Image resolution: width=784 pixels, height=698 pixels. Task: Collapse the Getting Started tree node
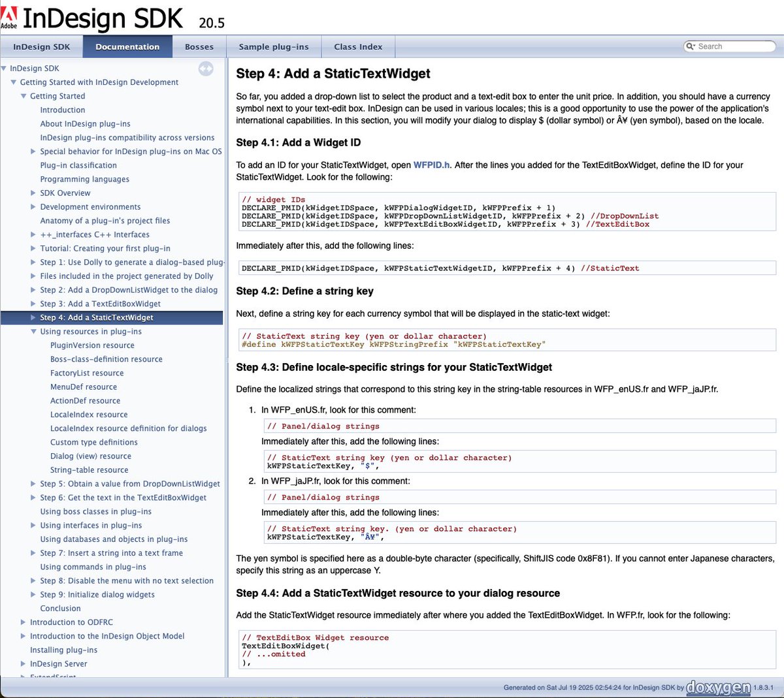(x=24, y=96)
